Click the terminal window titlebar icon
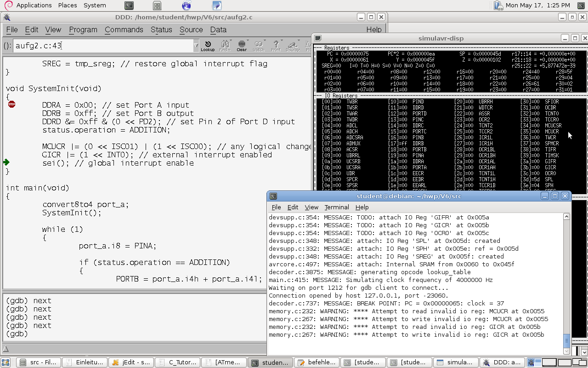 click(273, 196)
